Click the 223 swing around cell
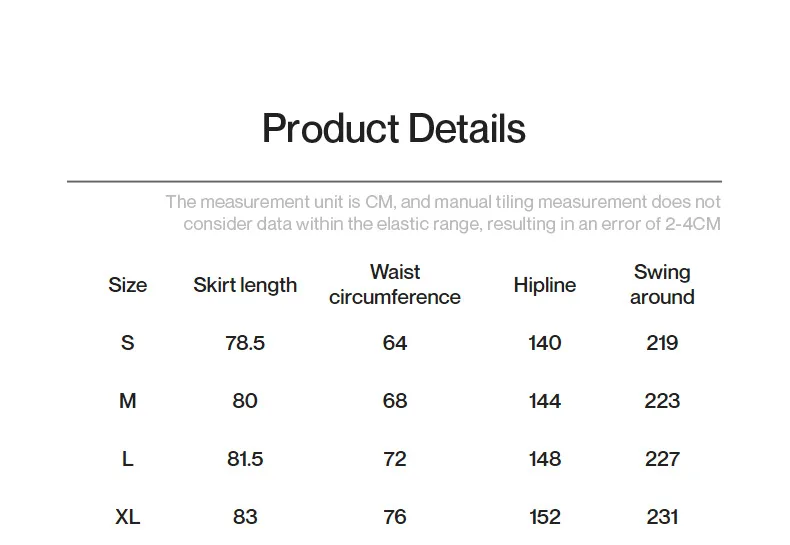 [662, 401]
